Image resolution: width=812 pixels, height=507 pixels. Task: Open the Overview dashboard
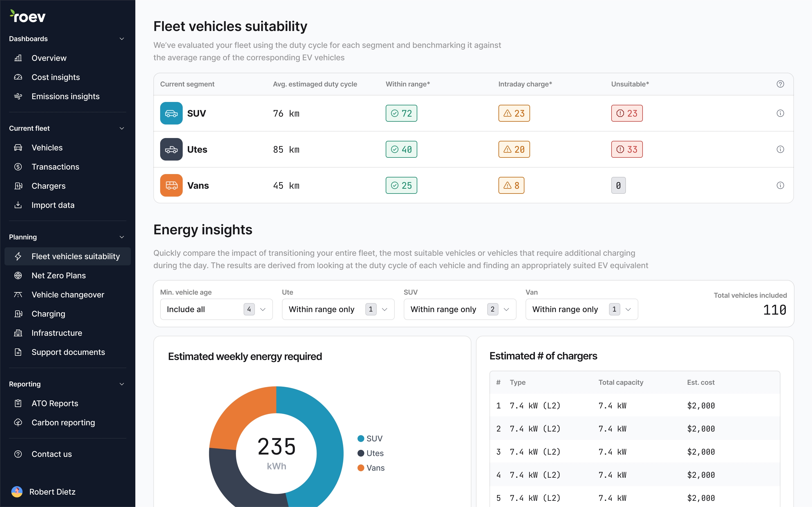click(x=49, y=57)
